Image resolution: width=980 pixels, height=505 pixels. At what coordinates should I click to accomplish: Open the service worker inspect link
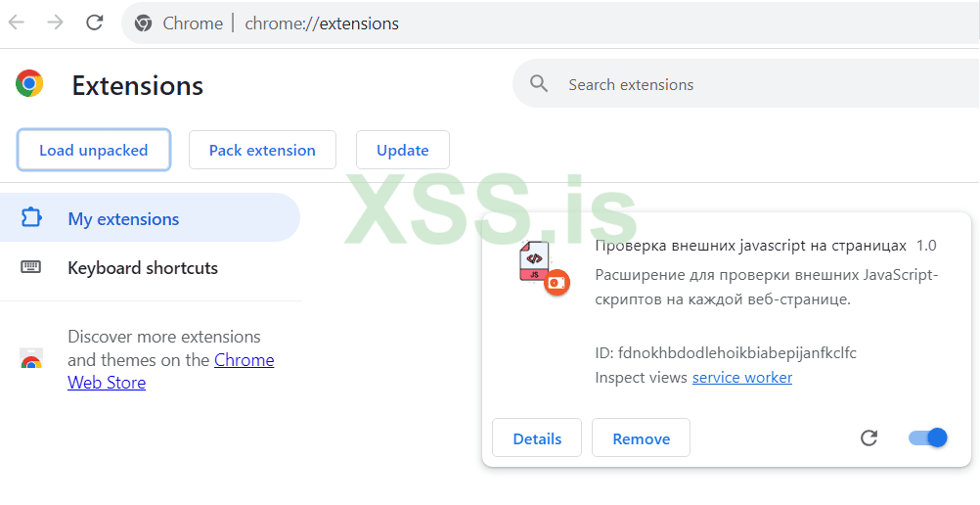pyautogui.click(x=741, y=378)
